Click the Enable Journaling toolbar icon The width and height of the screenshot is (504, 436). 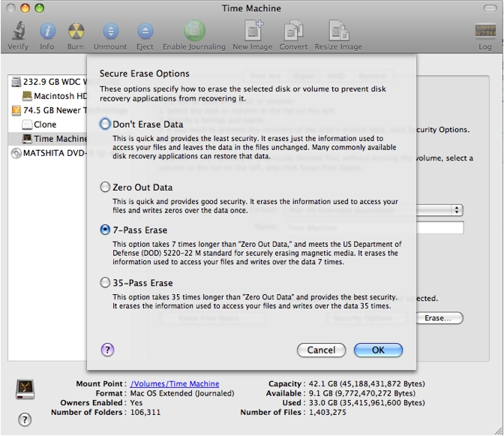194,31
